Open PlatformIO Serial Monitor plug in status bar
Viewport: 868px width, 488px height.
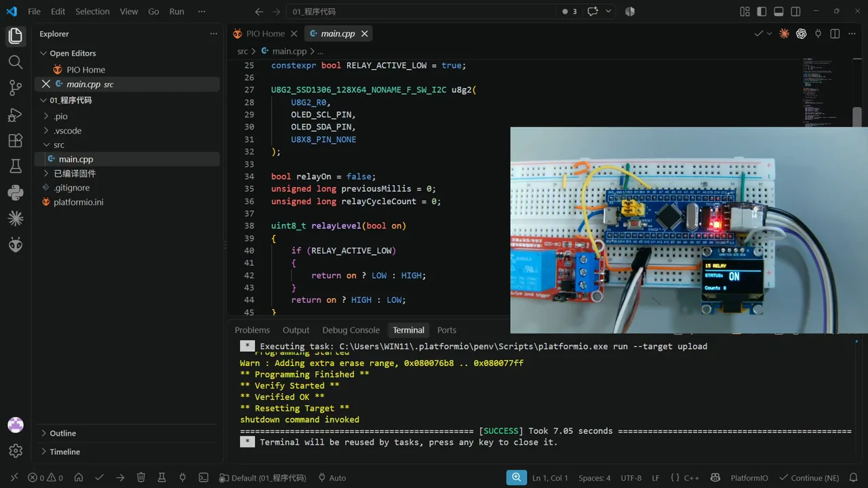pos(182,478)
